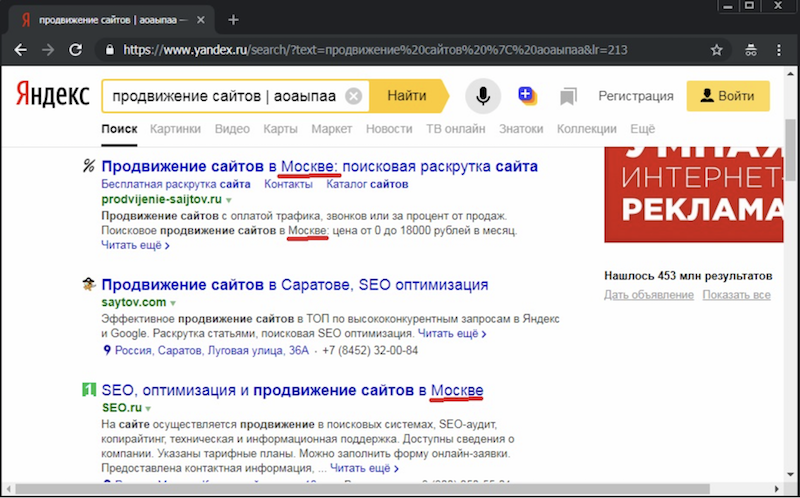
Task: Open the Ещё more services menu
Action: click(x=642, y=129)
